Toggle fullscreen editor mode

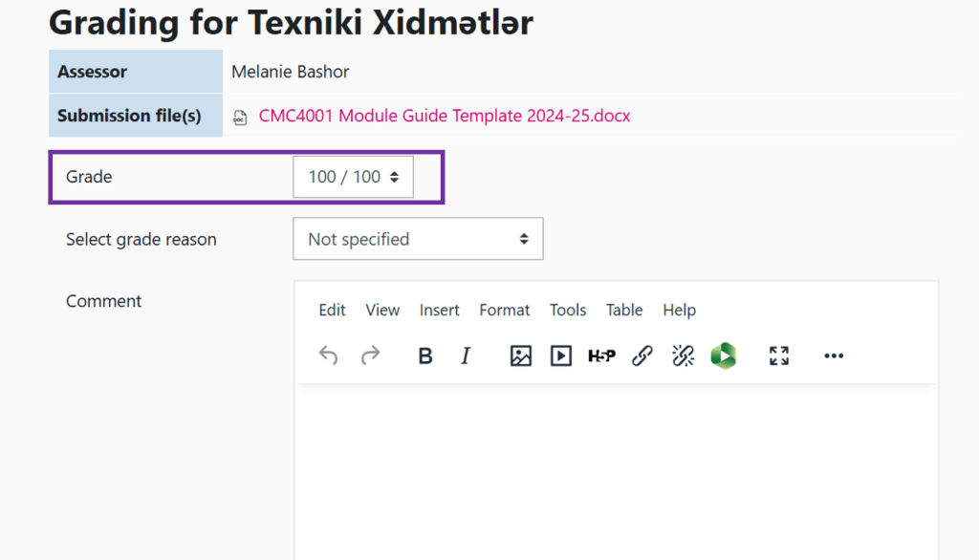(778, 355)
